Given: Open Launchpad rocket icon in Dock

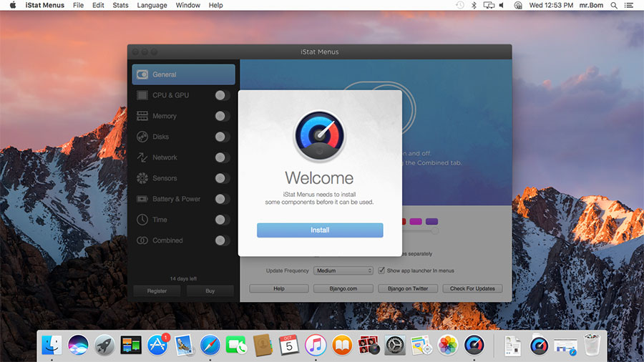Looking at the screenshot, I should (x=104, y=345).
